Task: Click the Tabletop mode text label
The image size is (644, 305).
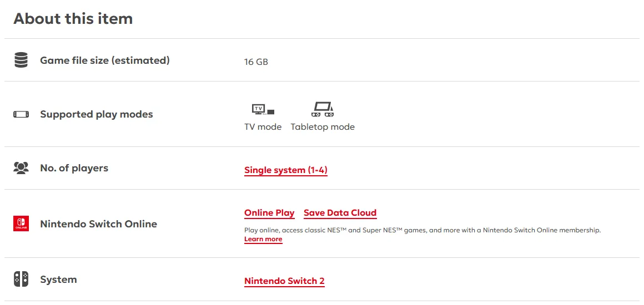Action: (323, 127)
